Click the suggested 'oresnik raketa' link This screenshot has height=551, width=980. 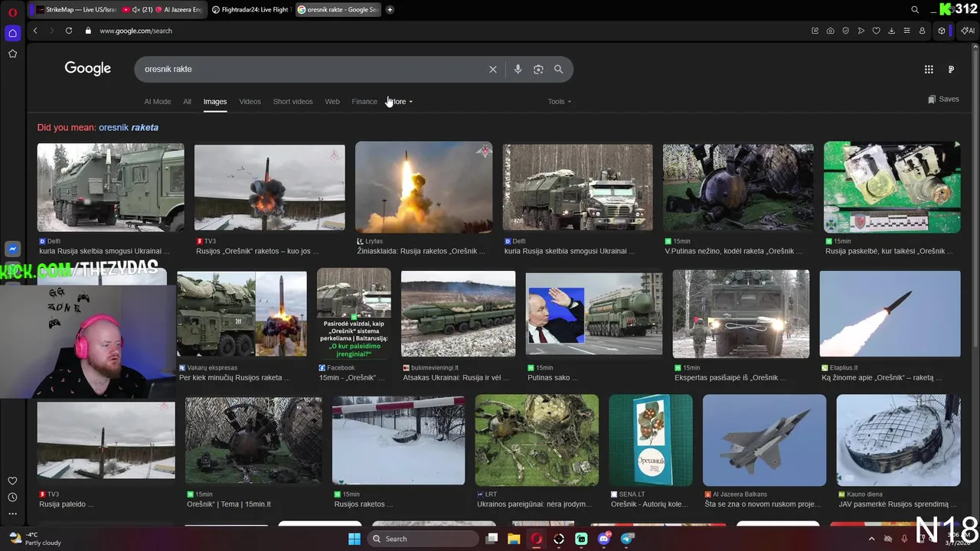pyautogui.click(x=129, y=128)
